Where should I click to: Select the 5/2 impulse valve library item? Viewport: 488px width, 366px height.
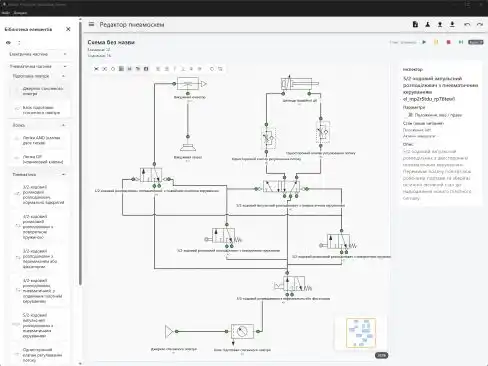coord(40,325)
